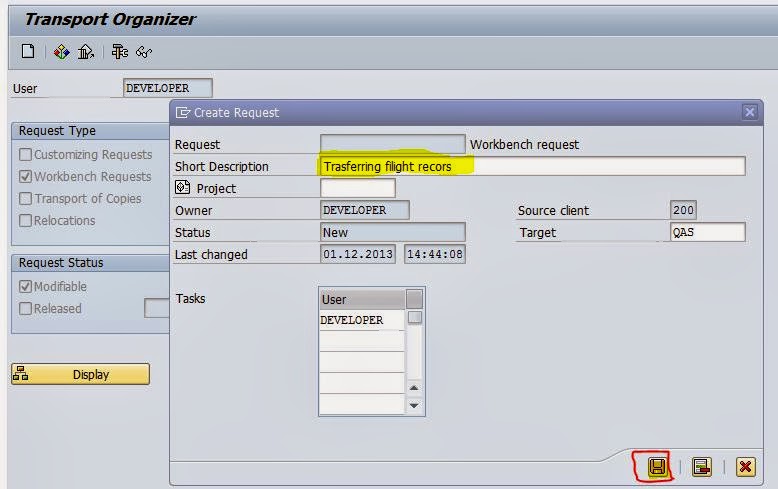Click the glasses display icon in toolbar
The width and height of the screenshot is (778, 489).
pyautogui.click(x=144, y=52)
